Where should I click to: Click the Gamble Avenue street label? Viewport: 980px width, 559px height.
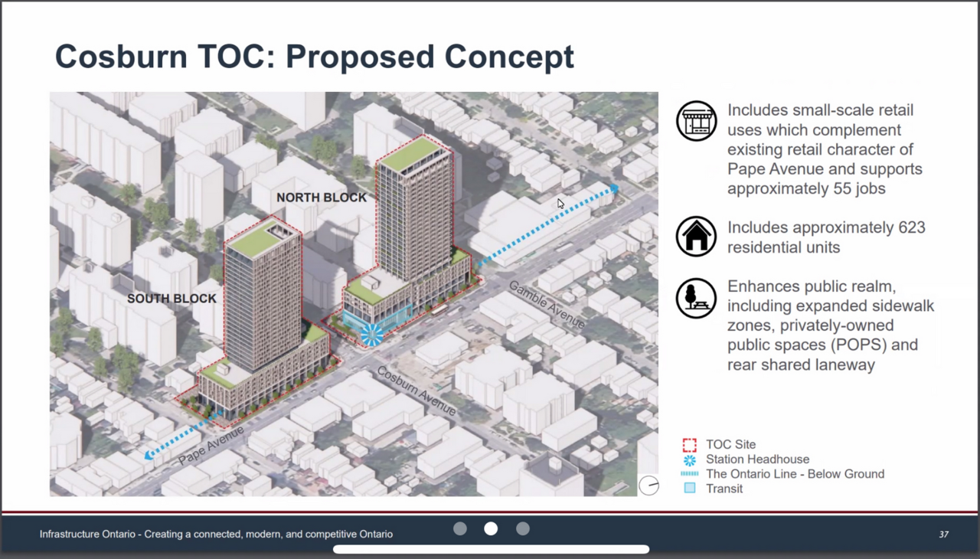(547, 306)
